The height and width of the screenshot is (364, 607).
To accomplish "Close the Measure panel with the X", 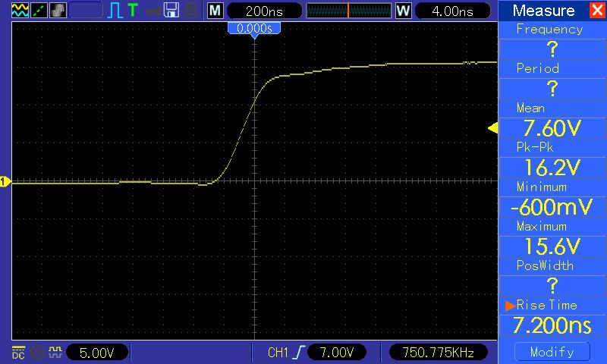I will pyautogui.click(x=597, y=10).
